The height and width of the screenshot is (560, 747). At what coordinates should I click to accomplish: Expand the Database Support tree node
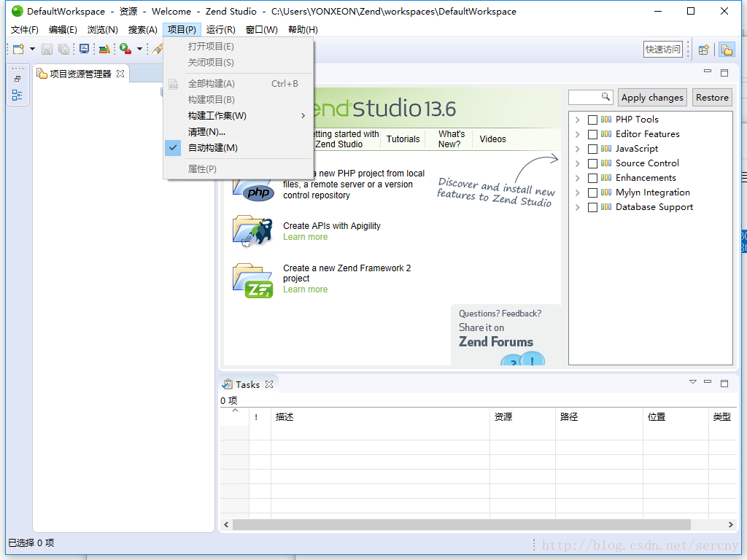pyautogui.click(x=578, y=208)
